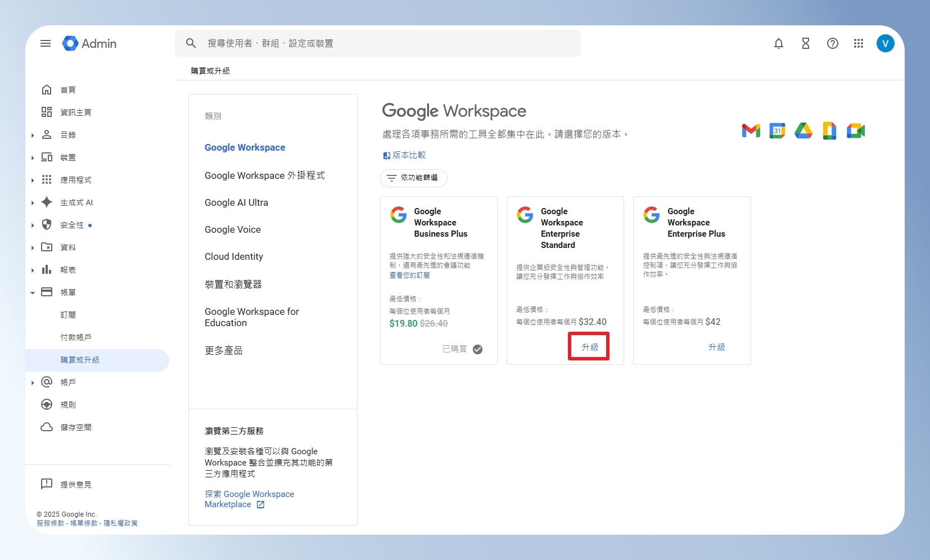The width and height of the screenshot is (930, 560).
Task: Expand the 目錄 sidebar section
Action: click(33, 136)
